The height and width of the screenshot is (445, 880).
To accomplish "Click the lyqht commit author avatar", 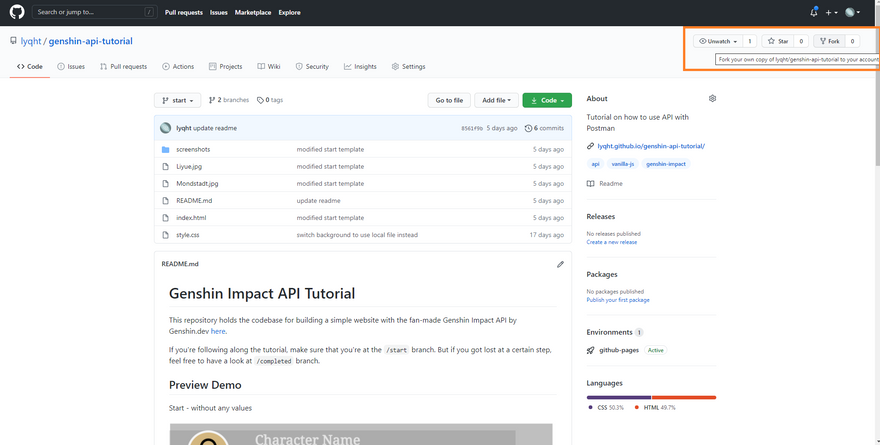I will tap(166, 128).
